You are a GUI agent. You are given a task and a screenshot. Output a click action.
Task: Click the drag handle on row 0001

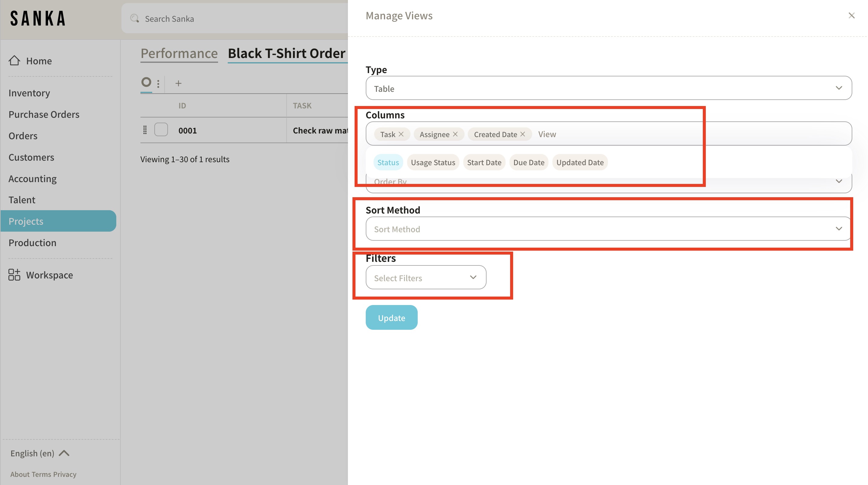[145, 130]
